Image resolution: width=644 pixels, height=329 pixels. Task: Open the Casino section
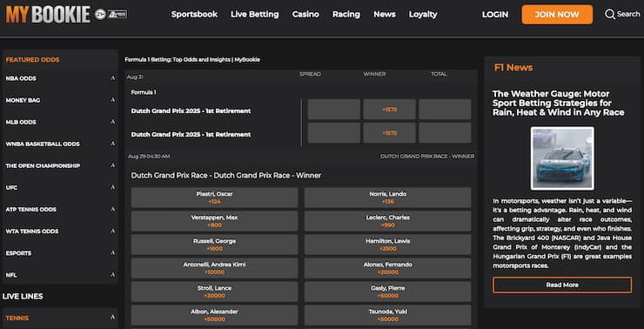(x=305, y=15)
